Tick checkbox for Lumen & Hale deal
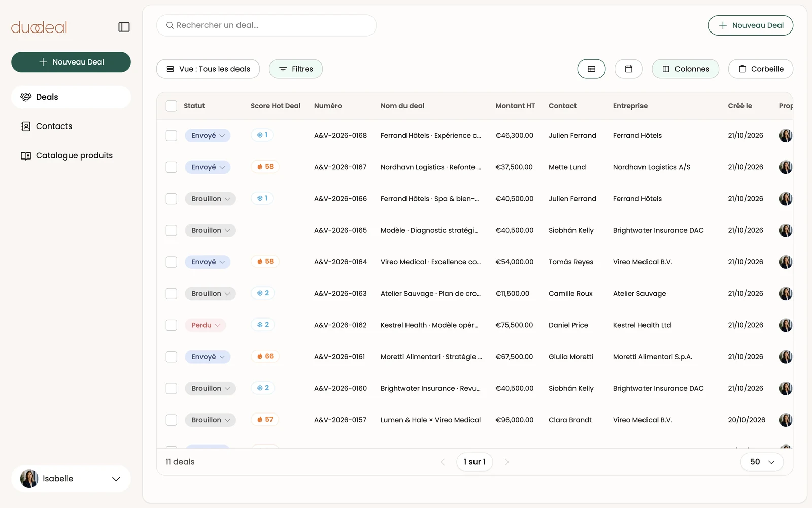Viewport: 812px width, 508px height. [x=172, y=420]
